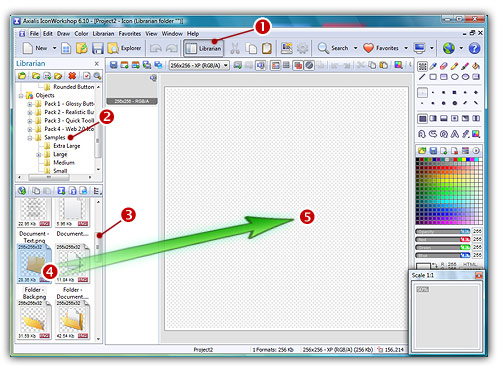Screen dimensions: 500x375
Task: Open the help question mark icon
Action: [x=474, y=49]
